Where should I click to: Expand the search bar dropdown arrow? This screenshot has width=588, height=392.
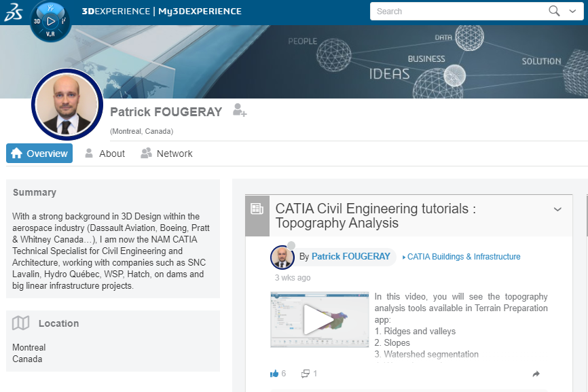pos(572,11)
